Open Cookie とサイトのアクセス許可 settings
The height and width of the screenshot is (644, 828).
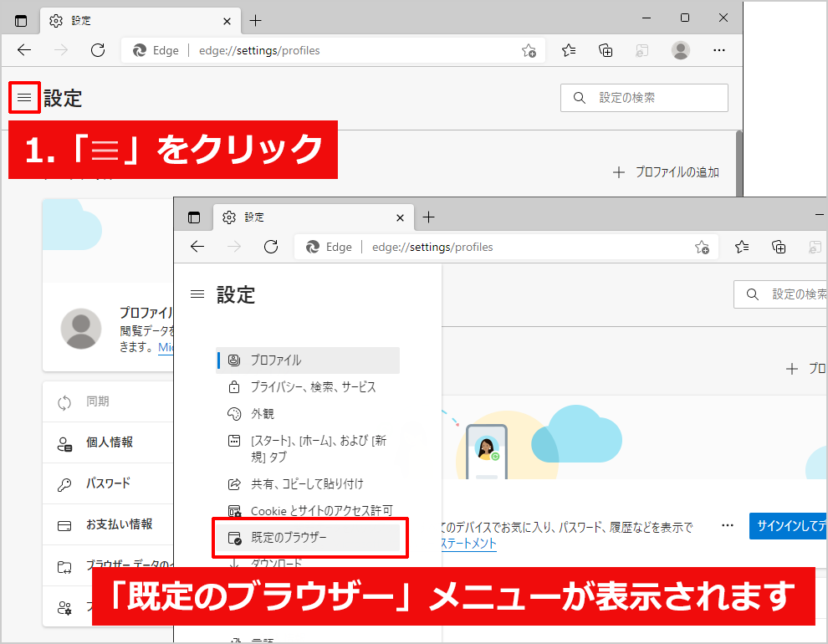(x=321, y=511)
